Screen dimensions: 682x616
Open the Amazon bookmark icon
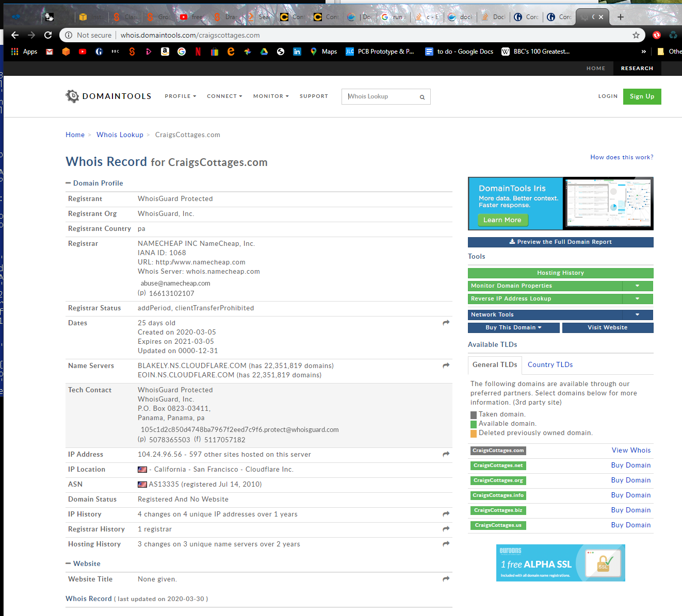pyautogui.click(x=165, y=52)
